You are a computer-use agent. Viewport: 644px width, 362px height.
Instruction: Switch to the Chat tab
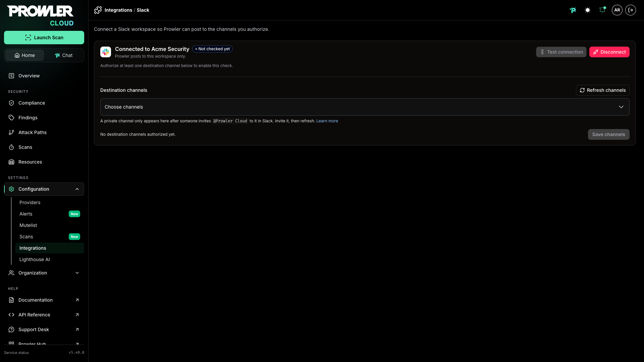click(x=64, y=55)
